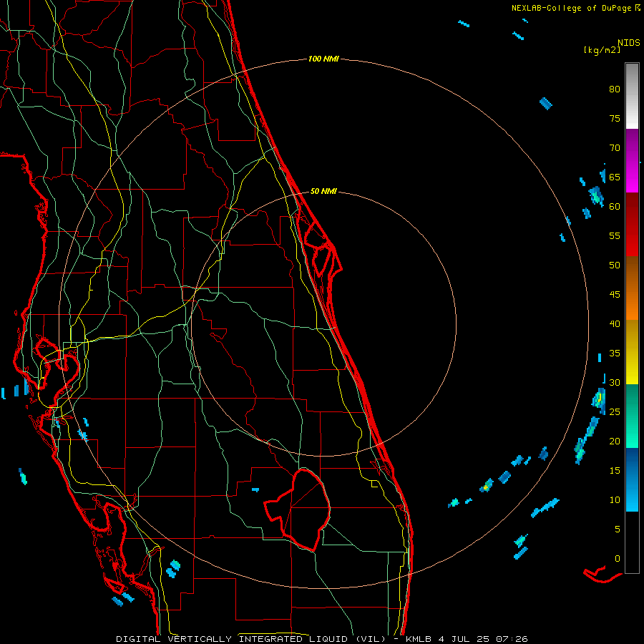Click the scale value "80"

[x=615, y=89]
